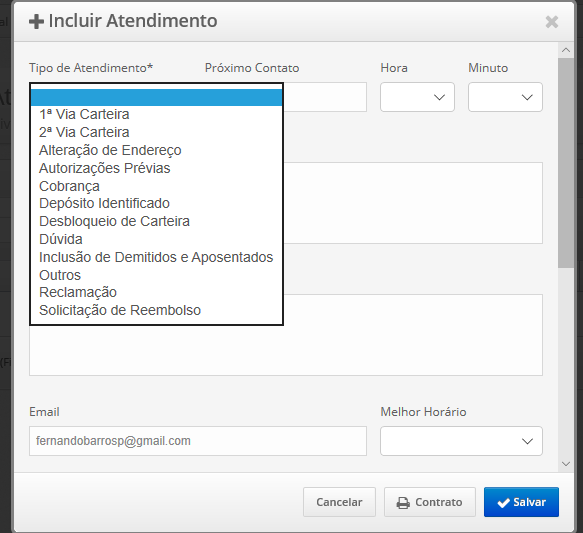The width and height of the screenshot is (583, 533).
Task: Click the checkmark icon on Salvar
Action: (503, 503)
